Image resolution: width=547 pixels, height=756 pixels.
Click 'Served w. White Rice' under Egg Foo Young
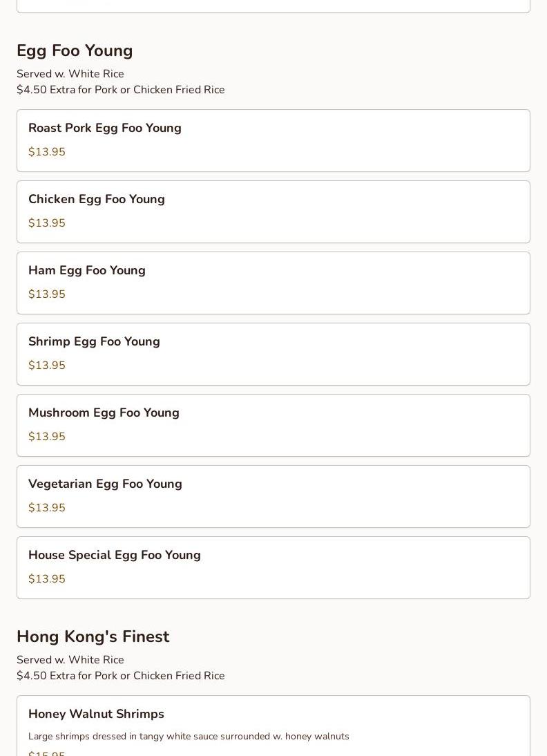[x=70, y=74]
